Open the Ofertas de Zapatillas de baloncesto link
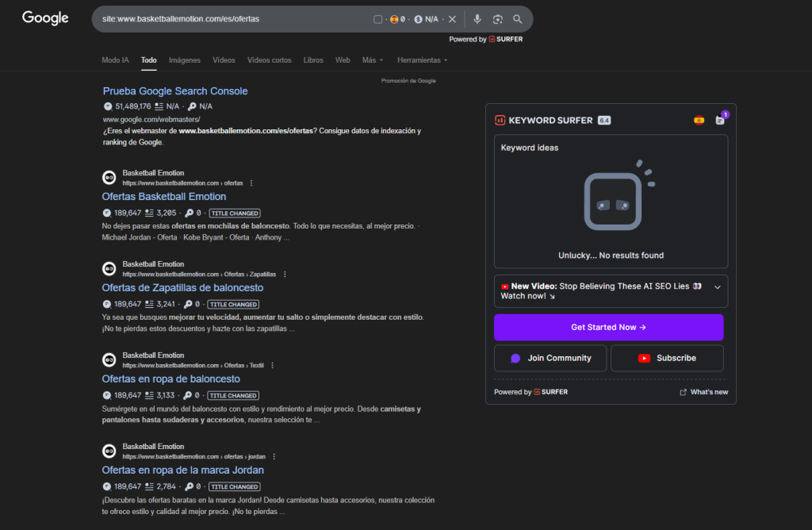812x530 pixels. click(182, 288)
